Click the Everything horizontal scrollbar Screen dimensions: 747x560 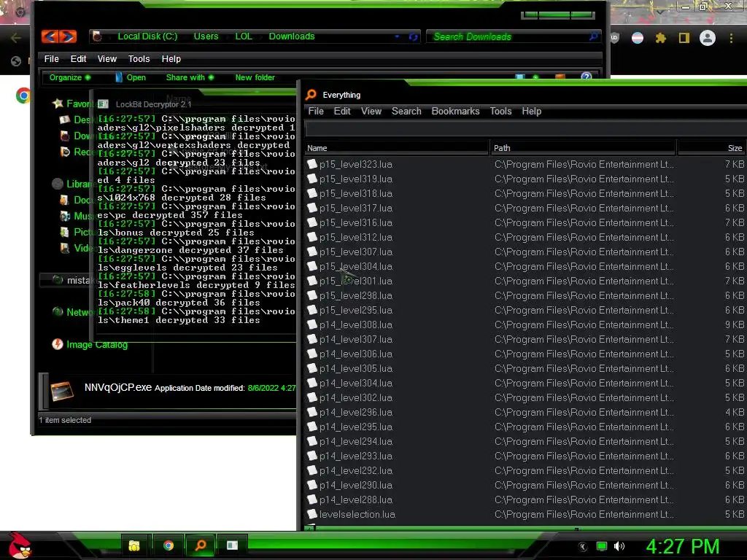525,528
